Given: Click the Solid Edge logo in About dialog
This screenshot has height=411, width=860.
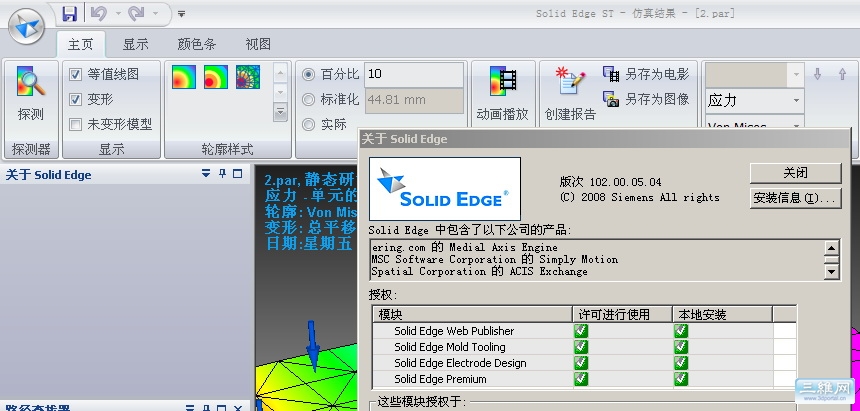Looking at the screenshot, I should (445, 189).
